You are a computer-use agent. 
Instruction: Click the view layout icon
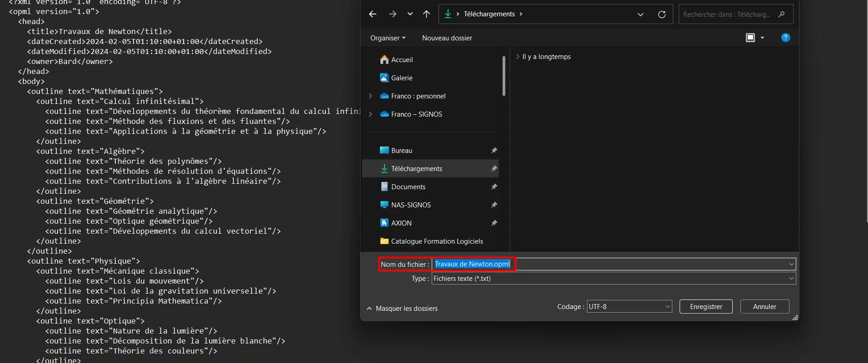(750, 38)
